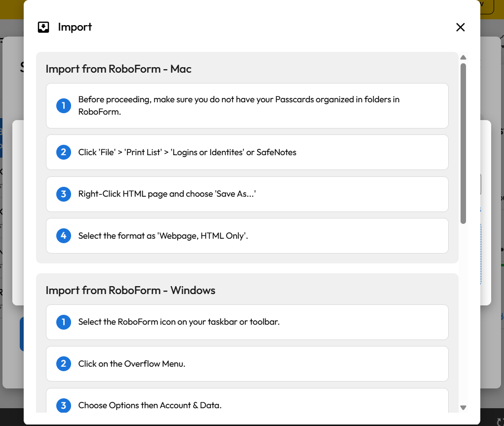Click the step 4 badge for Webpage HTML Only step
504x426 pixels.
63,236
